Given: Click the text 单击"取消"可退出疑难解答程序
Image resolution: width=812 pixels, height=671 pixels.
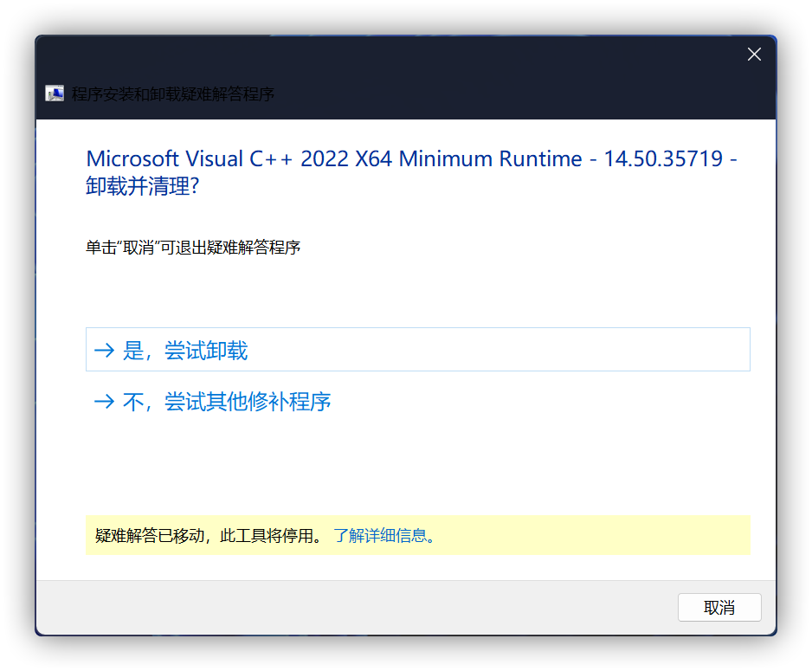Looking at the screenshot, I should tap(193, 248).
